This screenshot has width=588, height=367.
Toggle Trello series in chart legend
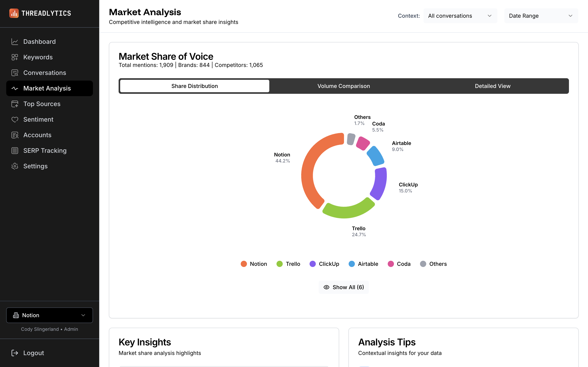(288, 264)
